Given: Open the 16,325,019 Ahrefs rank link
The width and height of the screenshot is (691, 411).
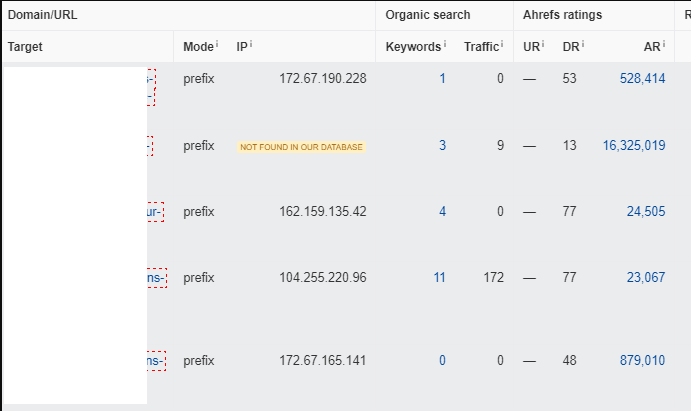Looking at the screenshot, I should 634,145.
